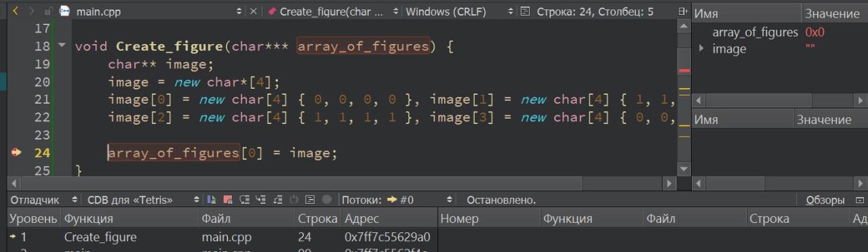Open the Отладчик view selector dropdown
The width and height of the screenshot is (868, 252).
pyautogui.click(x=74, y=200)
